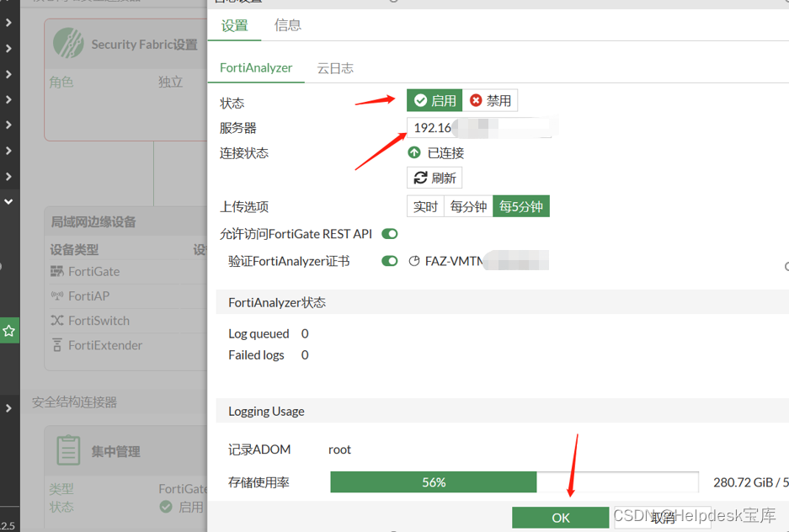This screenshot has width=789, height=532.
Task: Choose the 实时 upload option
Action: click(x=426, y=207)
